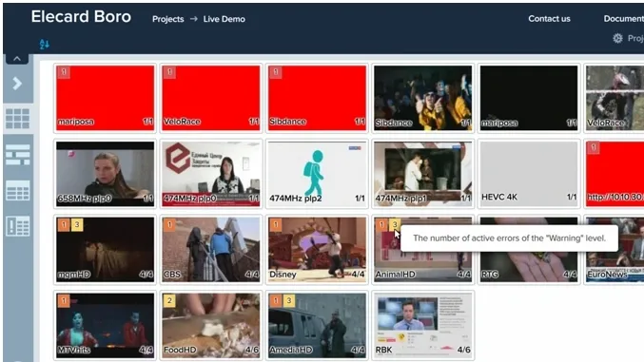Screen dimensions: 644x362
Task: Select the mosaic layout view icon
Action: (x=18, y=155)
